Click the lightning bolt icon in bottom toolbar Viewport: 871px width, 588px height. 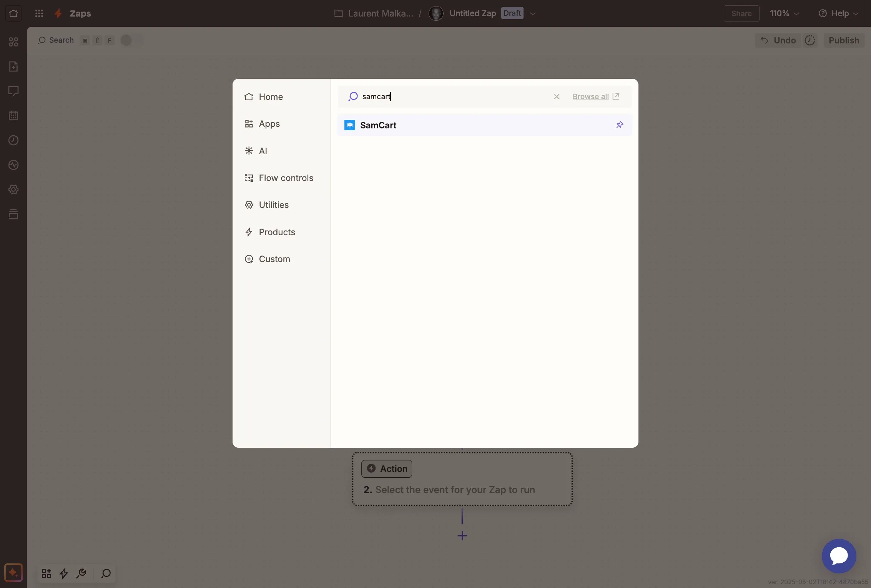pos(64,573)
